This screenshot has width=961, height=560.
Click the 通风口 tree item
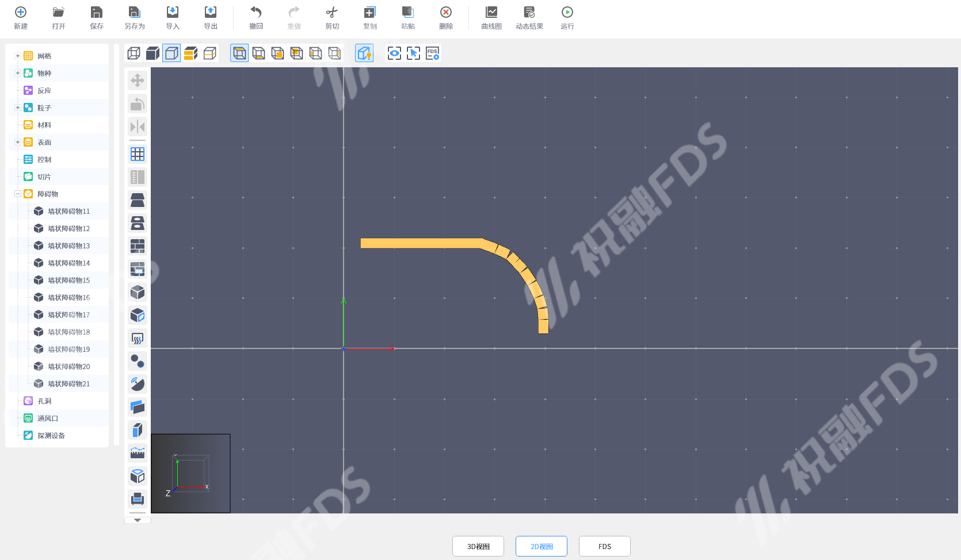click(48, 418)
